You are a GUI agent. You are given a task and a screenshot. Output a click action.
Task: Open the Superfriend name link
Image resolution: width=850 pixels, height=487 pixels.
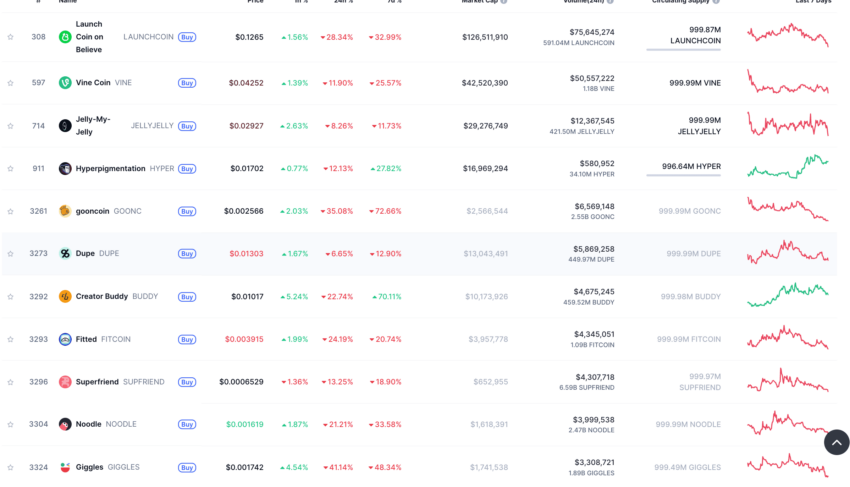point(97,382)
